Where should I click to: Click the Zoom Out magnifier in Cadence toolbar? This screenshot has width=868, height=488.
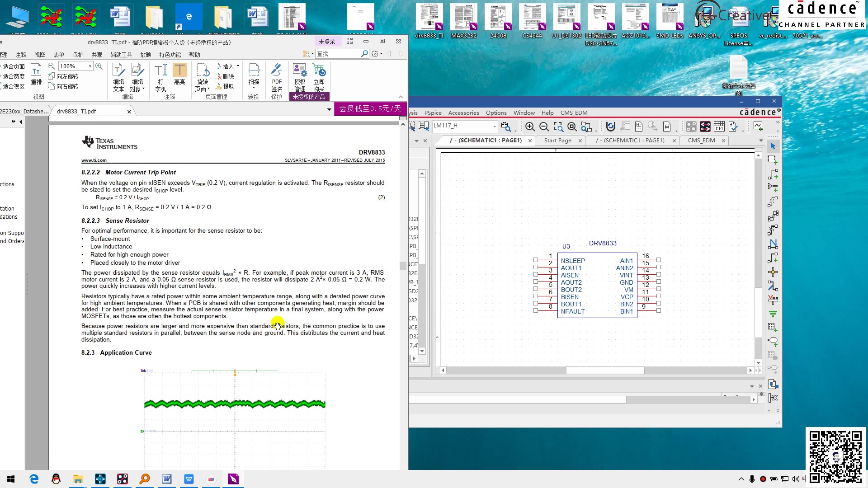point(544,127)
